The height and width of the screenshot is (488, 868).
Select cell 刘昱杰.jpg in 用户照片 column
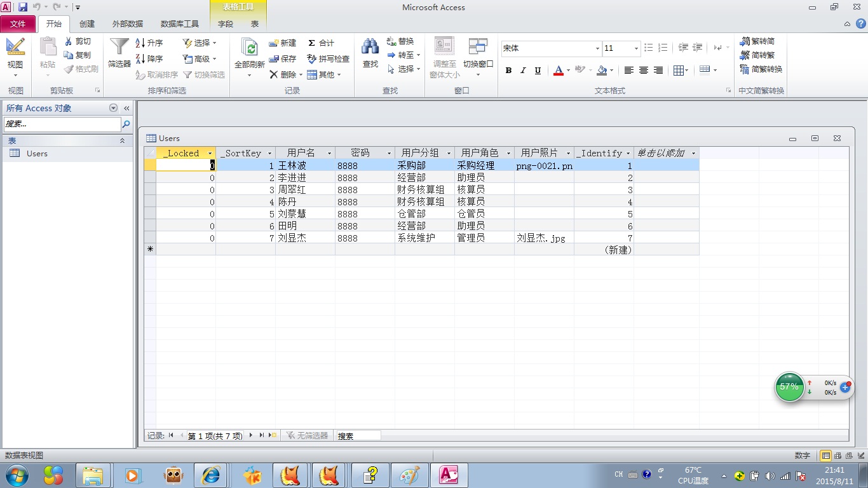coord(544,238)
